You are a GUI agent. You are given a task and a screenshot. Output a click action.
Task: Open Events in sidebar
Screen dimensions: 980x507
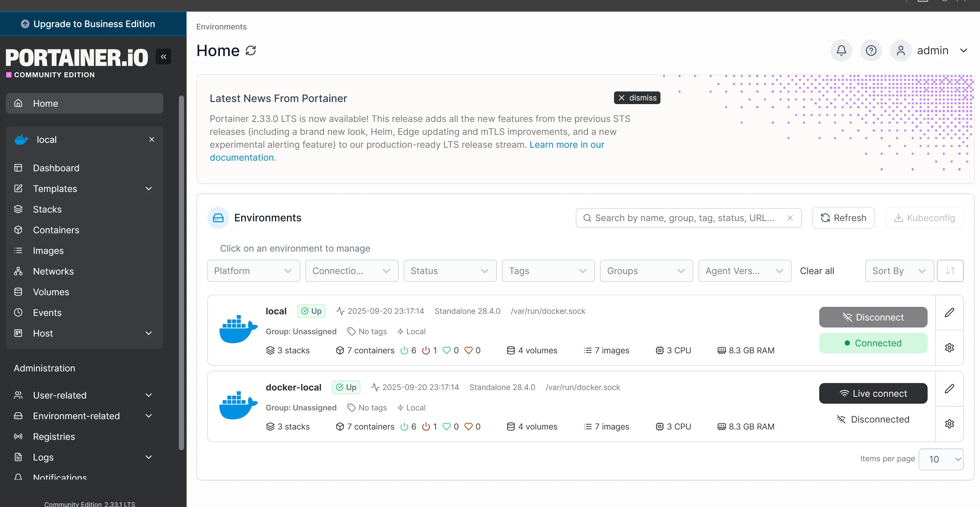point(84,313)
